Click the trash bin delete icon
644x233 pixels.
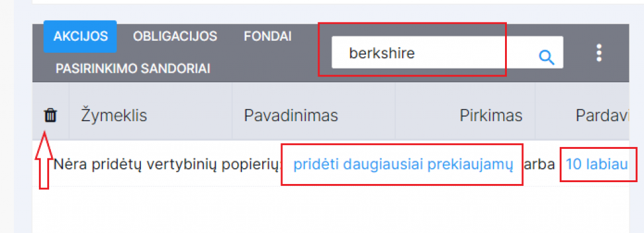[50, 116]
